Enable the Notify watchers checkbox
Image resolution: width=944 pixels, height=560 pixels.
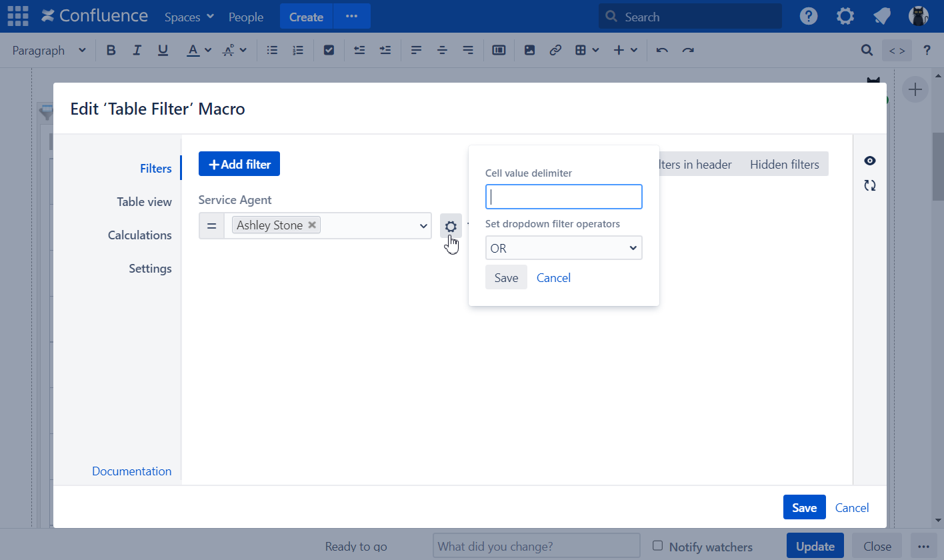pyautogui.click(x=658, y=546)
